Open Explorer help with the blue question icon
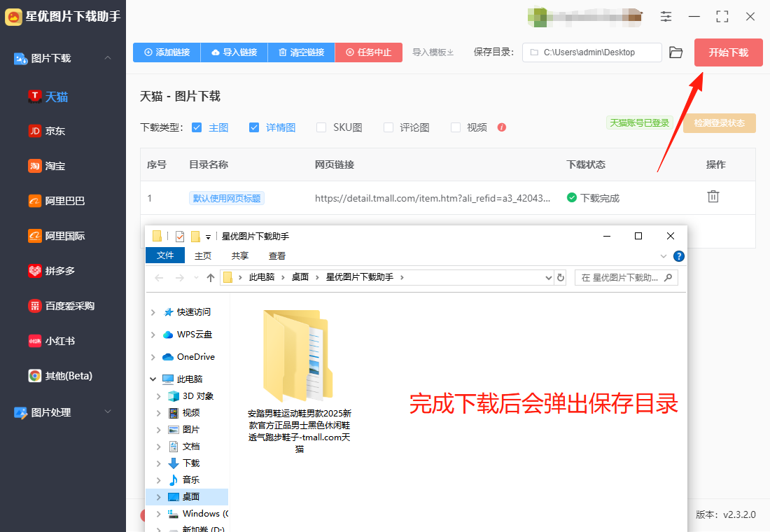Screen dimensions: 770x532 click(x=679, y=256)
